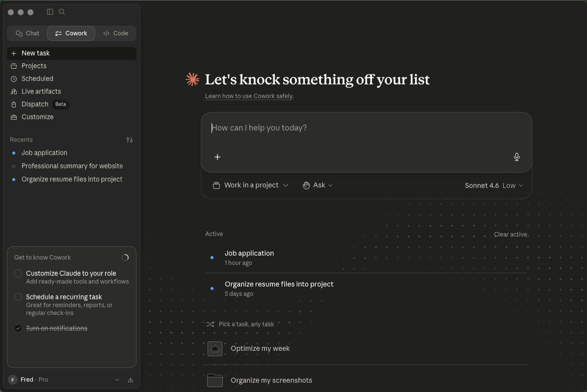Open Live artifacts
This screenshot has height=392, width=587.
[72, 91]
